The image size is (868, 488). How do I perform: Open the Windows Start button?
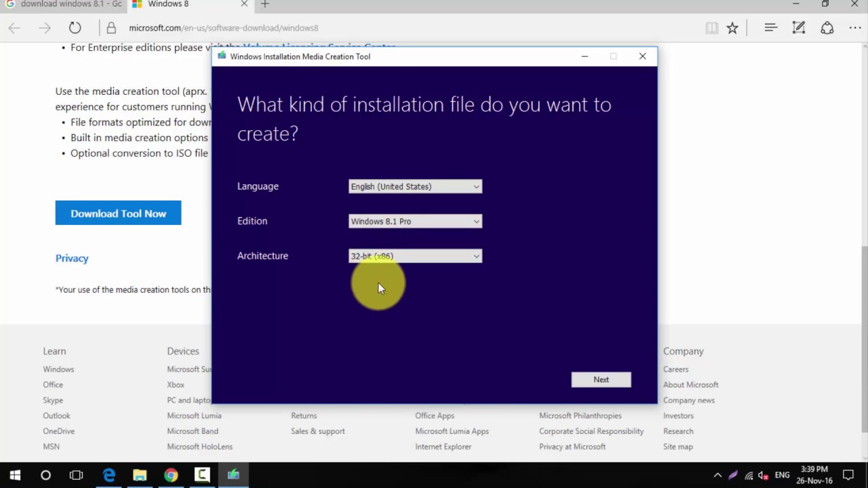pyautogui.click(x=15, y=475)
